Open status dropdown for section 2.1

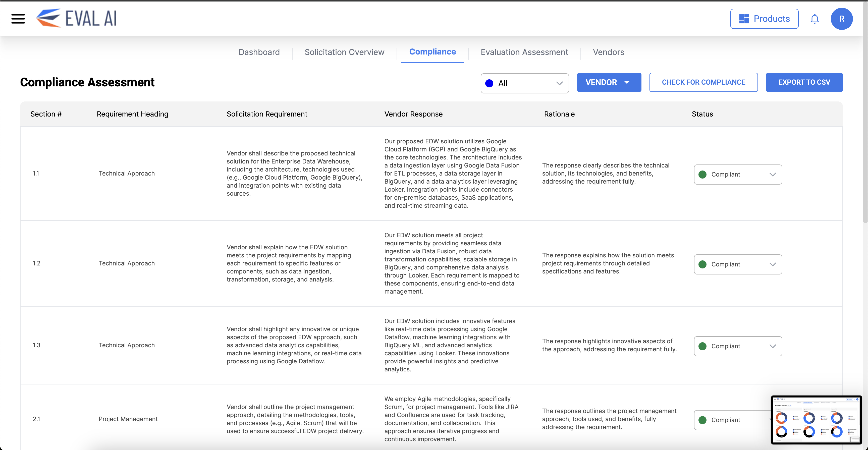point(732,420)
